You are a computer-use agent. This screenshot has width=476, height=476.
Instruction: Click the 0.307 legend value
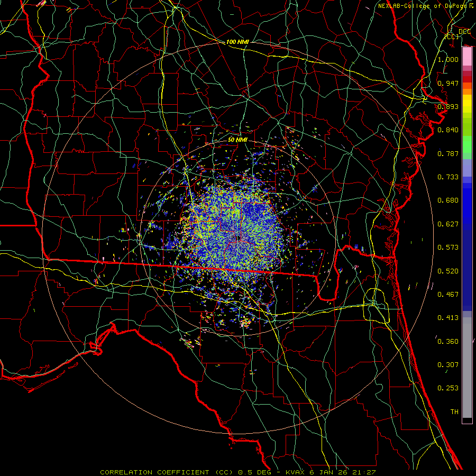click(x=448, y=365)
